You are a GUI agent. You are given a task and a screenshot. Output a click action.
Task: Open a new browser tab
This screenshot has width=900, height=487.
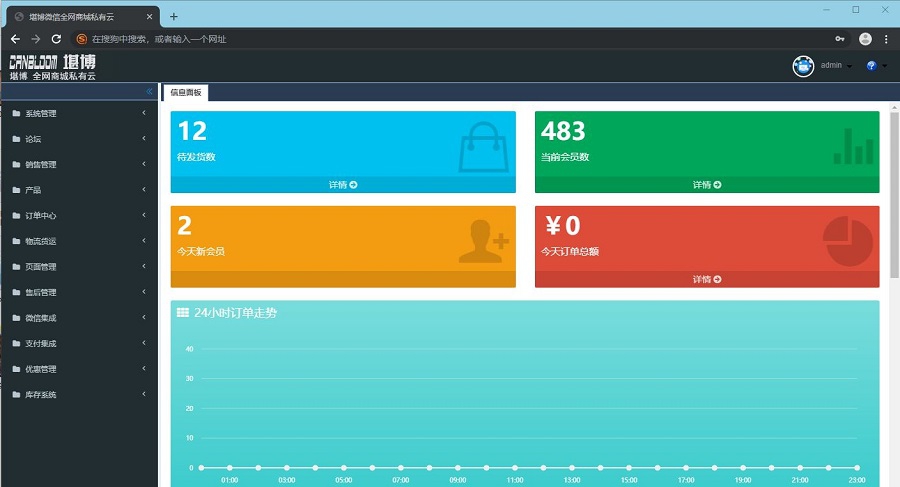173,17
